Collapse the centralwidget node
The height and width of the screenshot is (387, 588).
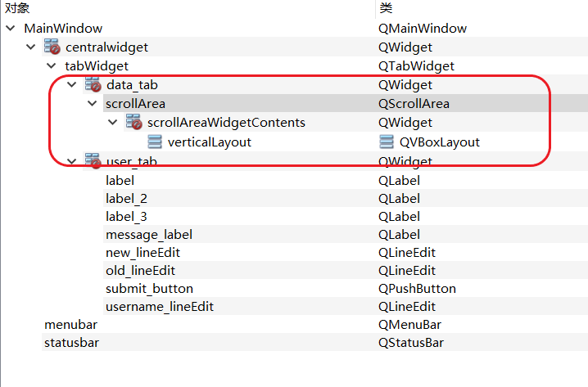pos(31,47)
